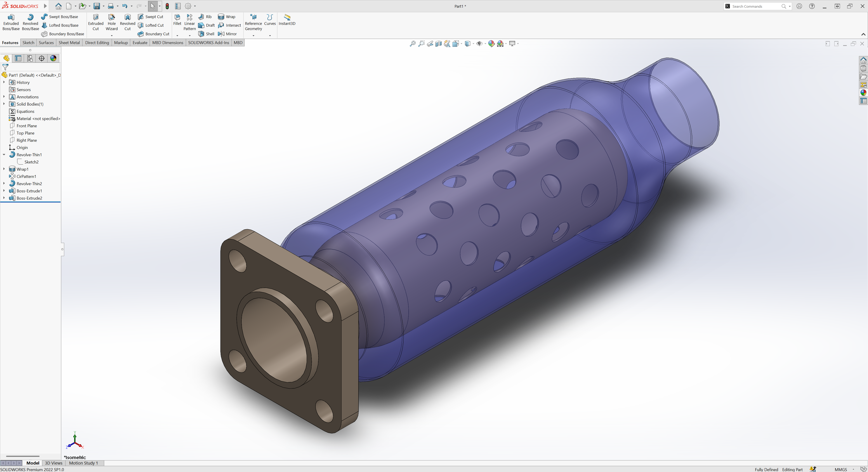868x472 pixels.
Task: Expand the Wrap1 feature node
Action: click(4, 169)
